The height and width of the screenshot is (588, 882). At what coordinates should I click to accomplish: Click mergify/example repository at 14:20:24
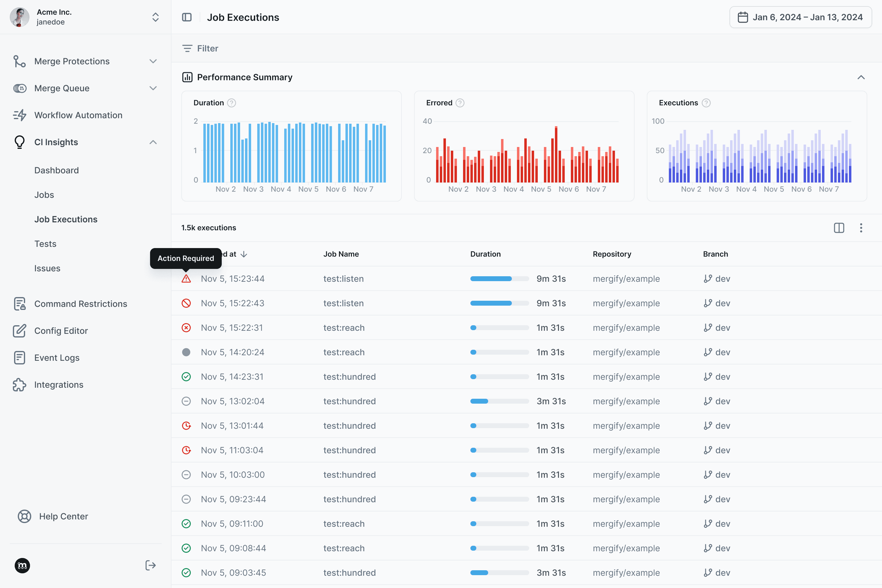pyautogui.click(x=626, y=352)
